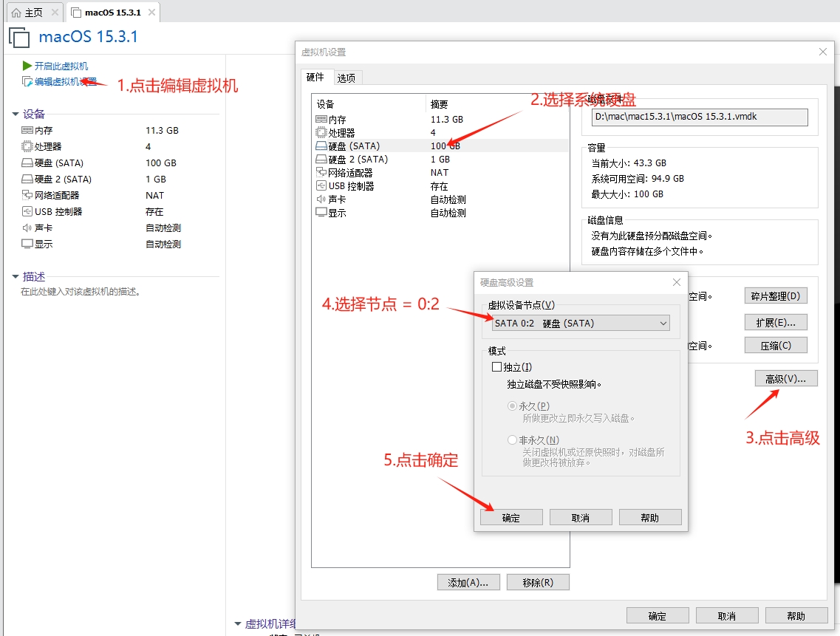Click 帮助 in the 硬盘高级设置 dialog
Screen dimensions: 840x636
[650, 518]
